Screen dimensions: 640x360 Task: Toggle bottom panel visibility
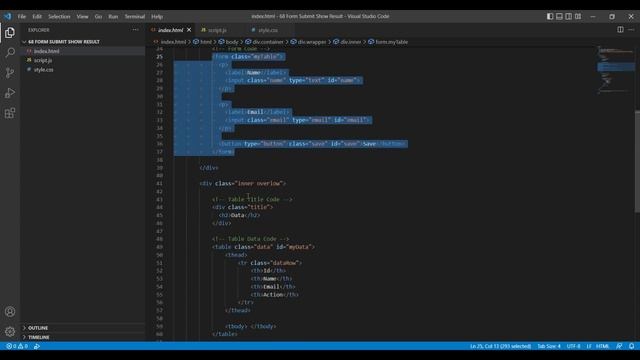559,16
